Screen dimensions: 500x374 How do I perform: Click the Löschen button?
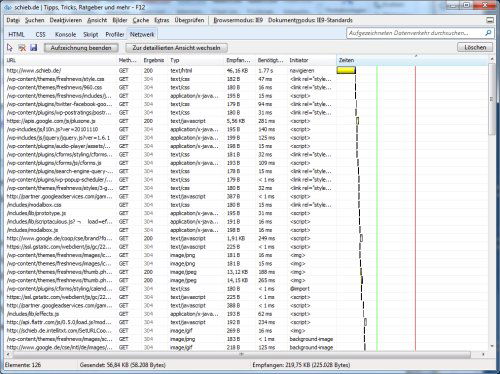point(475,47)
